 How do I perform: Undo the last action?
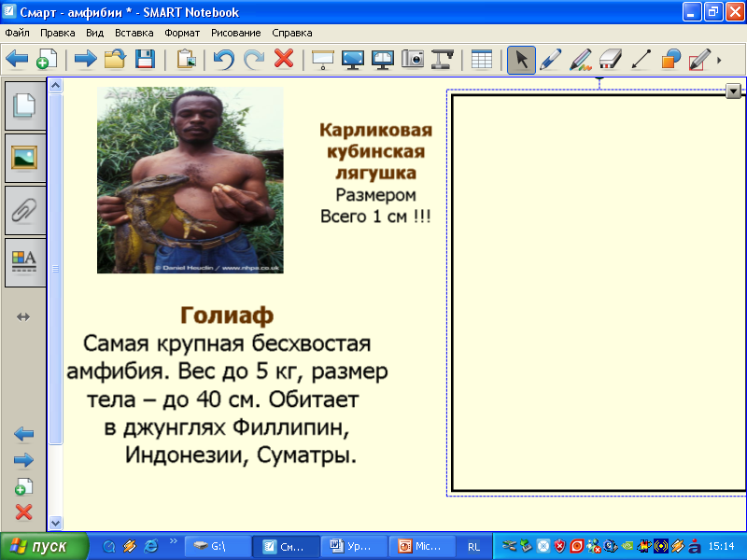tap(224, 60)
